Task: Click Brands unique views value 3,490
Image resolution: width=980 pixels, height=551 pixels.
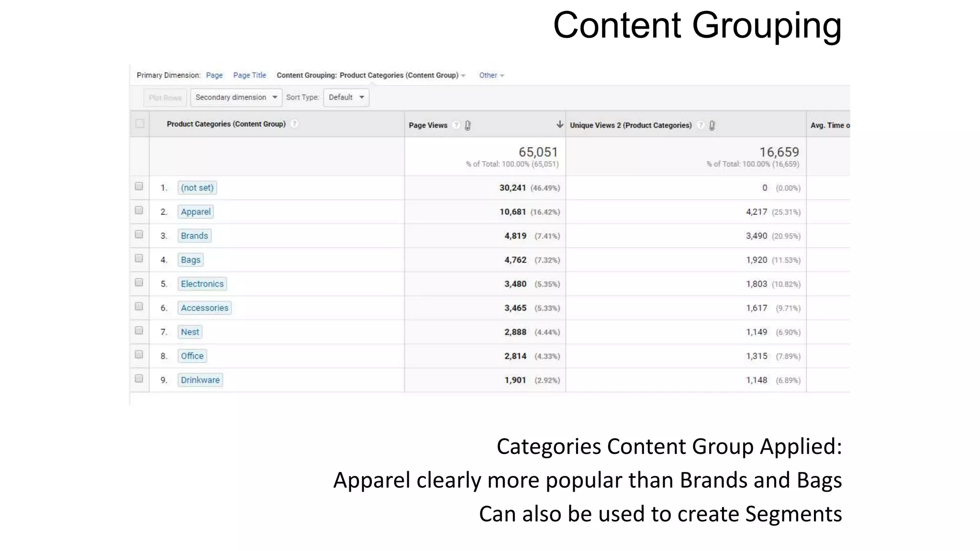Action: tap(757, 236)
